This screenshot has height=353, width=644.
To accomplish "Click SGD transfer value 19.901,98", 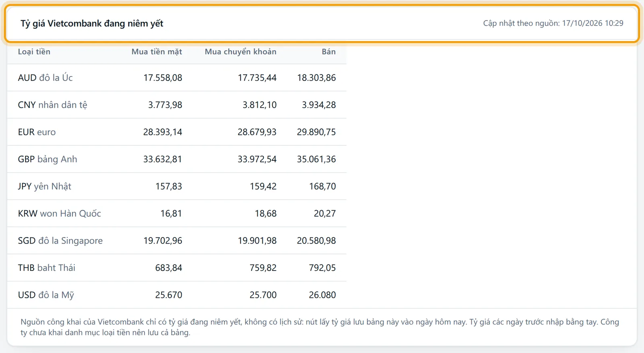I will click(x=257, y=241).
